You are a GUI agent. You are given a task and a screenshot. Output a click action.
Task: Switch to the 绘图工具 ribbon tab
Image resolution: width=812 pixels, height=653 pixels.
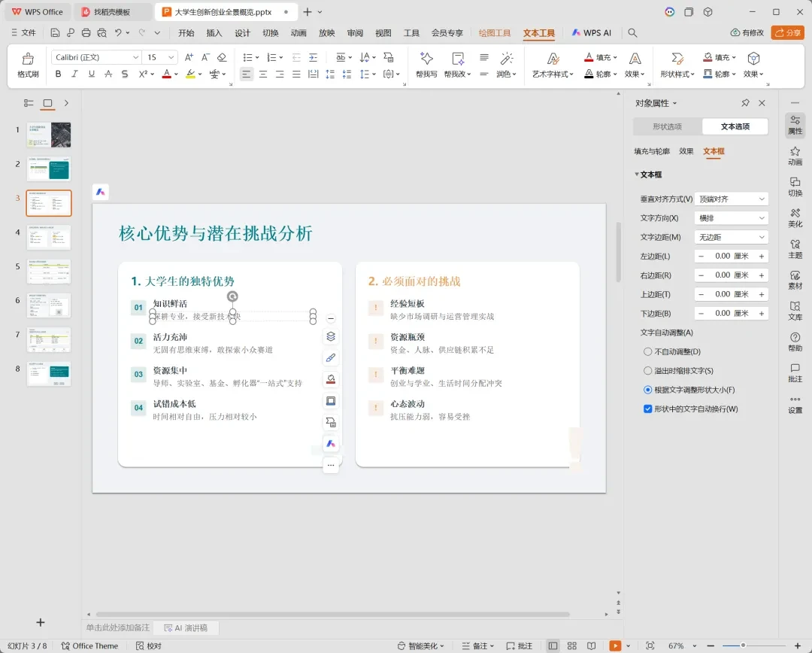[x=495, y=32]
